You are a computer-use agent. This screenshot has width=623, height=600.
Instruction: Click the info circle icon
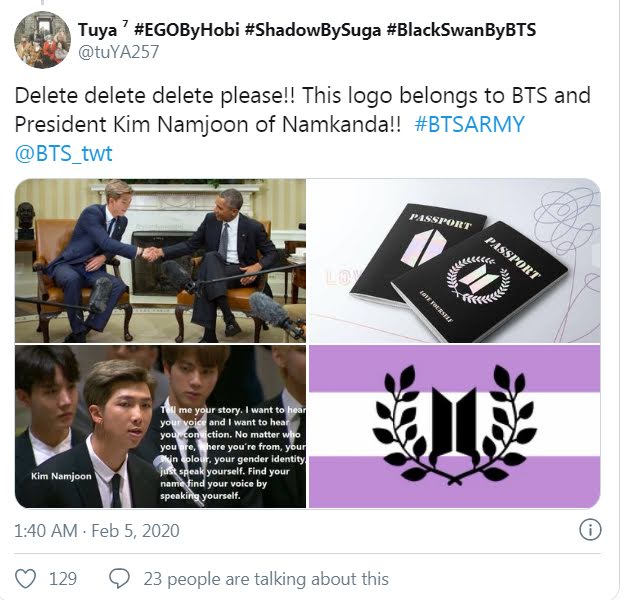tap(590, 530)
